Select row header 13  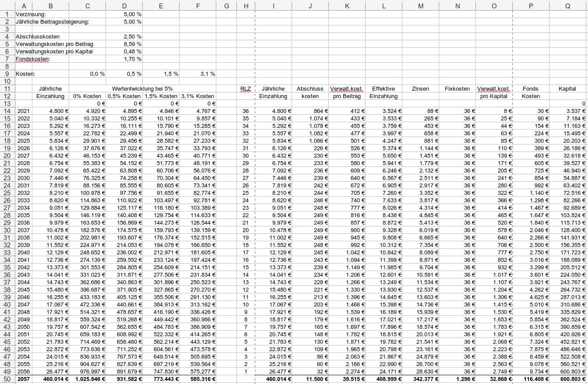click(x=7, y=103)
